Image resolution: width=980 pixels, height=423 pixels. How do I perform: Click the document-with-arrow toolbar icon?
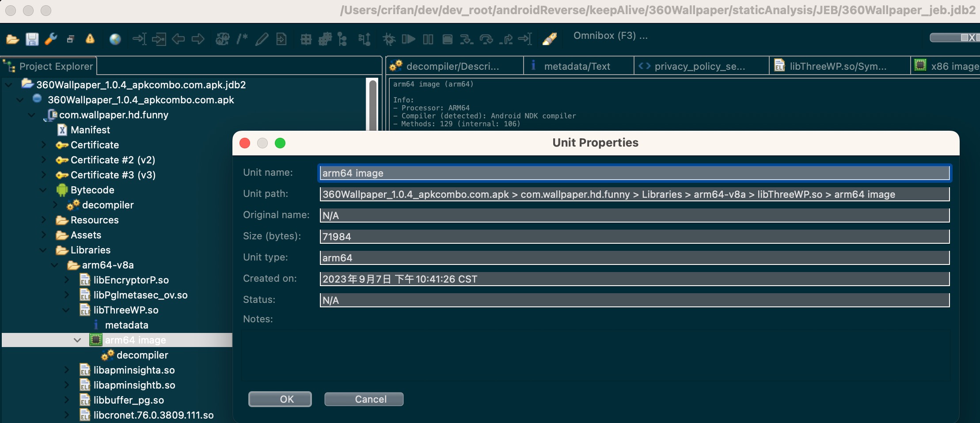click(x=281, y=39)
